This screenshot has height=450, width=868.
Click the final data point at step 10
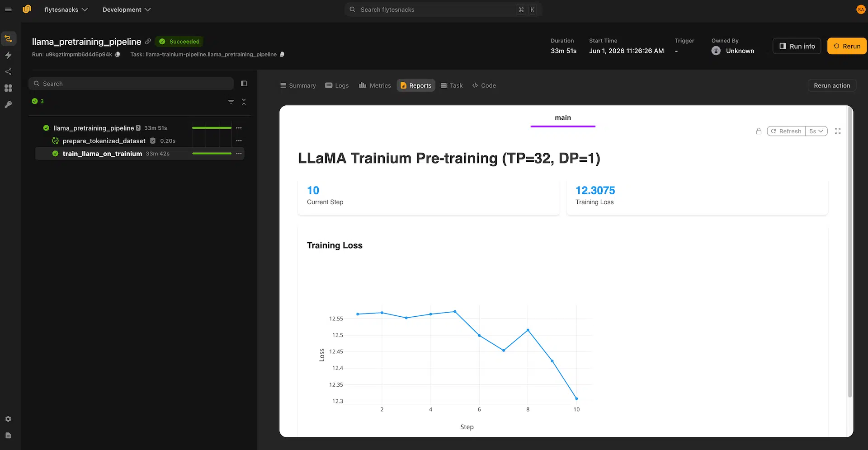coord(576,398)
